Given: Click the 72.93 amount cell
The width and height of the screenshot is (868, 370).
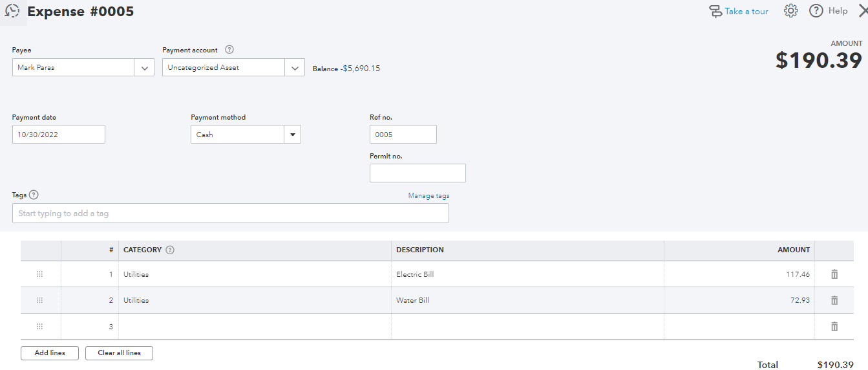Looking at the screenshot, I should pos(739,300).
